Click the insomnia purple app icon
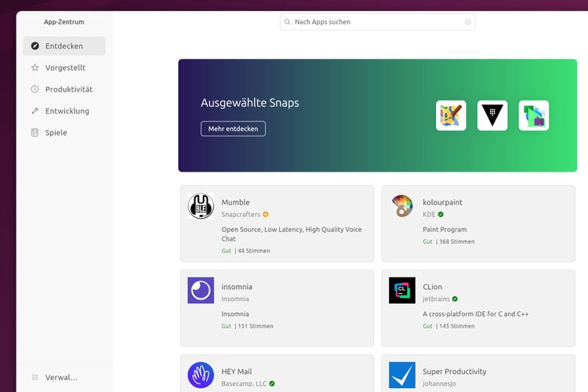Screen dimensions: 588x392 pos(201,291)
